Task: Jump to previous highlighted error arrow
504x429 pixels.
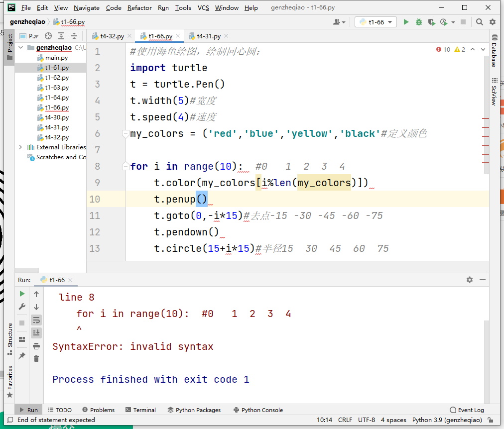Action: tap(473, 49)
